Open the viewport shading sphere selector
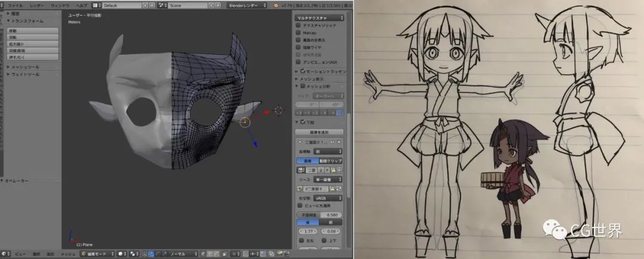This screenshot has height=259, width=644. click(120, 254)
